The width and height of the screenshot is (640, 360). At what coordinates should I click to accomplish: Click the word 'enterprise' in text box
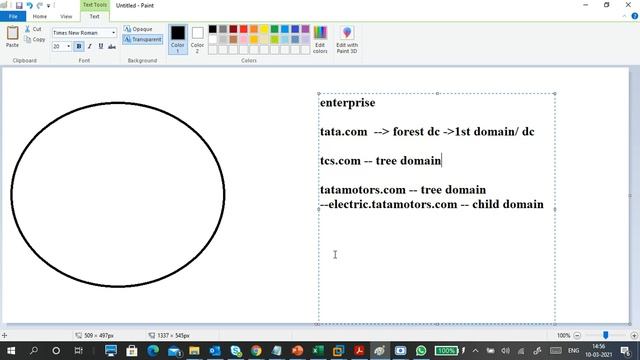[347, 103]
